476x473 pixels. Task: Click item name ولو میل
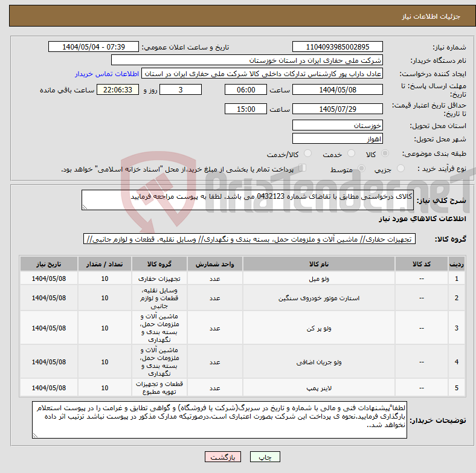coord(319,278)
